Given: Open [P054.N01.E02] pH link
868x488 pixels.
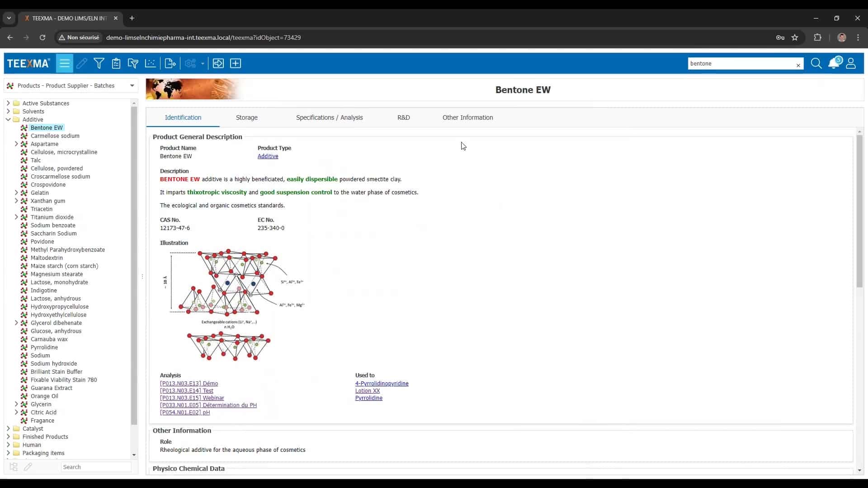Looking at the screenshot, I should click(x=184, y=412).
